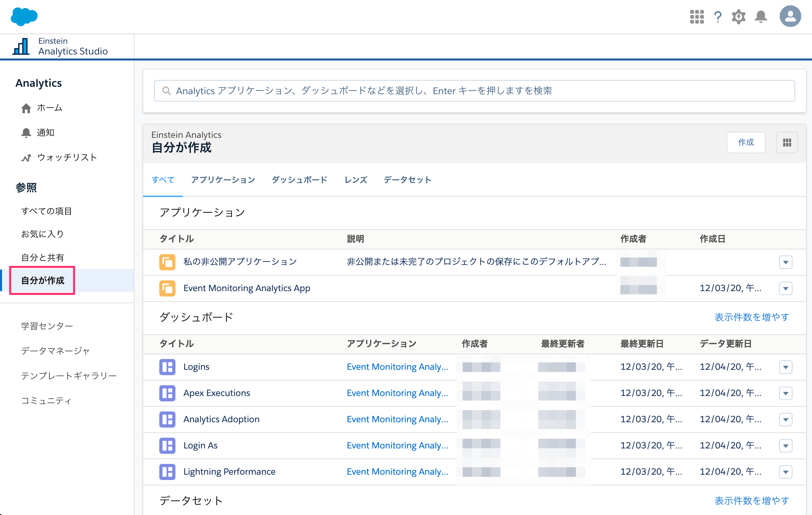The image size is (812, 515).
Task: Expand actions for Event Monitoring Analytics App row
Action: (785, 289)
